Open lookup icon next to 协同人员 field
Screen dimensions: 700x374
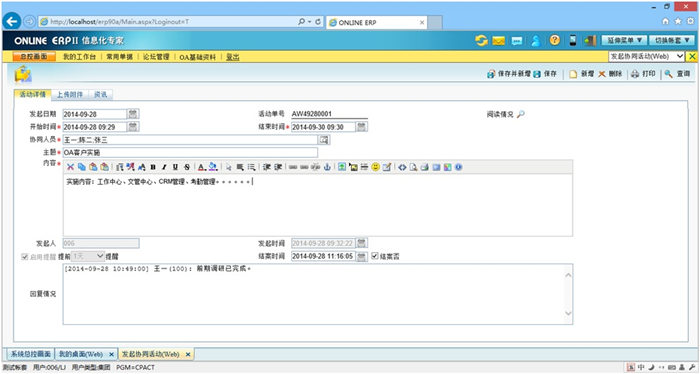pyautogui.click(x=324, y=140)
